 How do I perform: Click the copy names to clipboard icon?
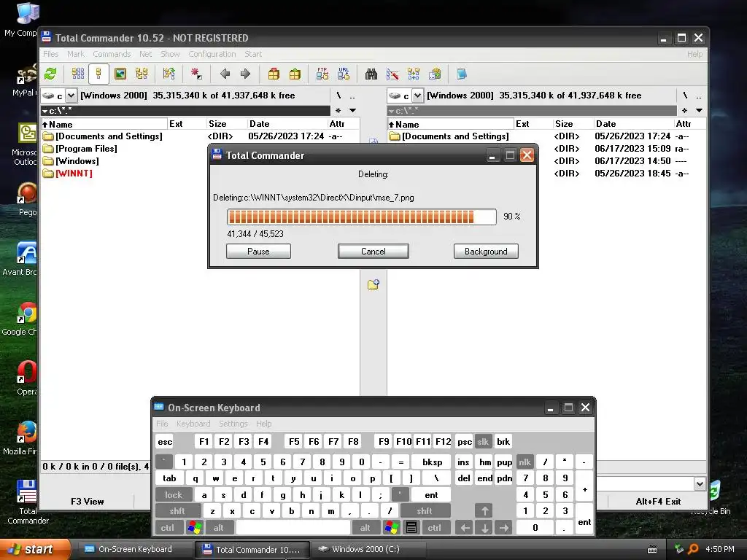click(435, 74)
